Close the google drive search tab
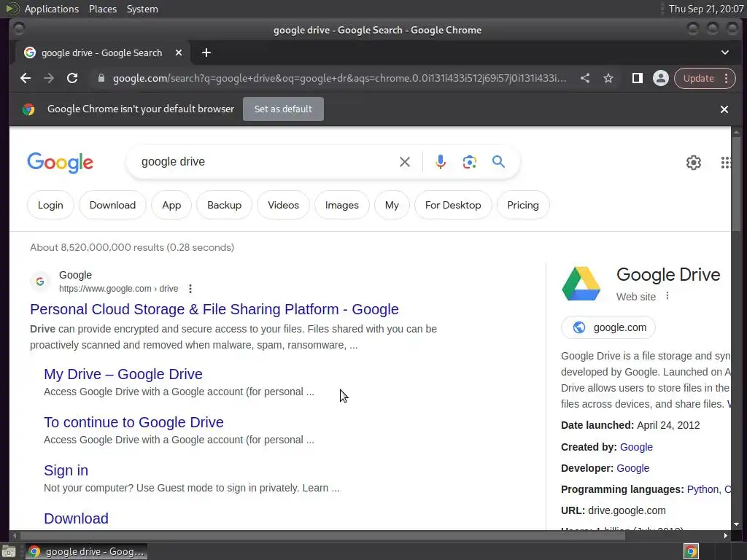Screen dimensions: 747x560 pyautogui.click(x=179, y=52)
